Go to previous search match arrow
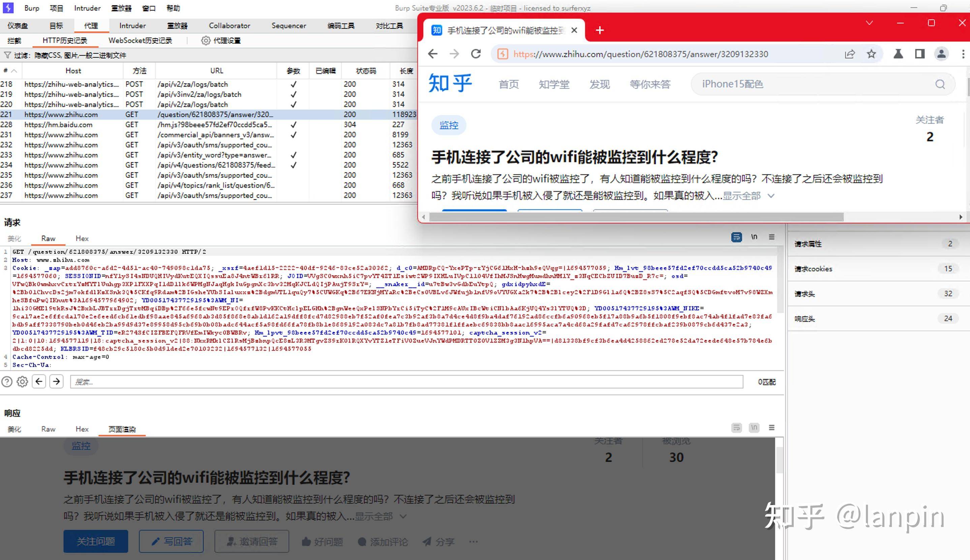970x560 pixels. [x=39, y=381]
